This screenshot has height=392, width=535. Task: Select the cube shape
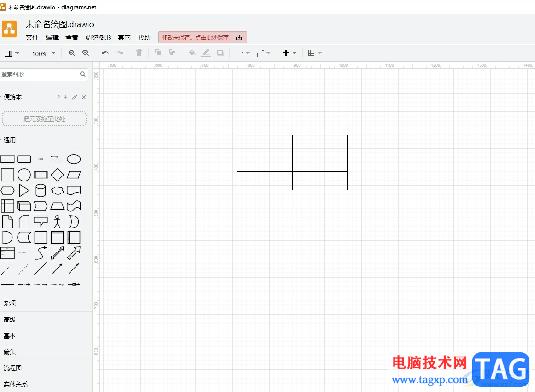pos(24,206)
